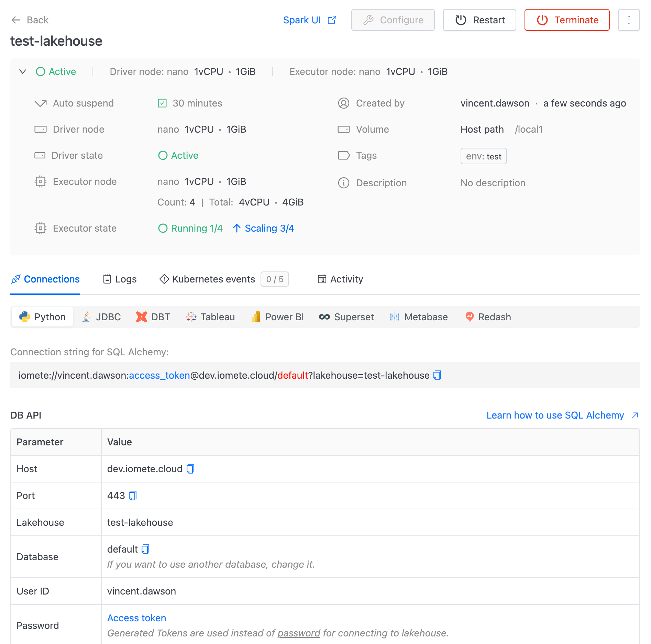Click the Executor node chip icon
The image size is (651, 644).
tap(41, 181)
